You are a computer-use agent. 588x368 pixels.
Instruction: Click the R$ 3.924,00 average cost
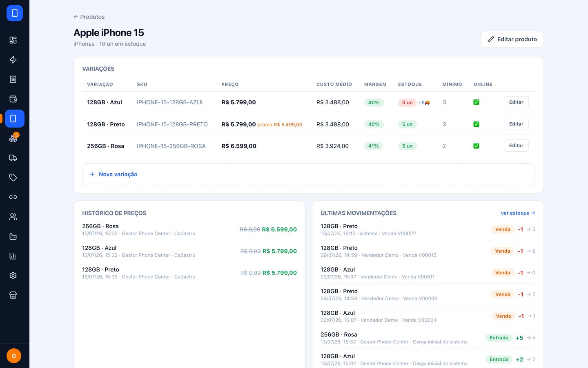click(332, 146)
